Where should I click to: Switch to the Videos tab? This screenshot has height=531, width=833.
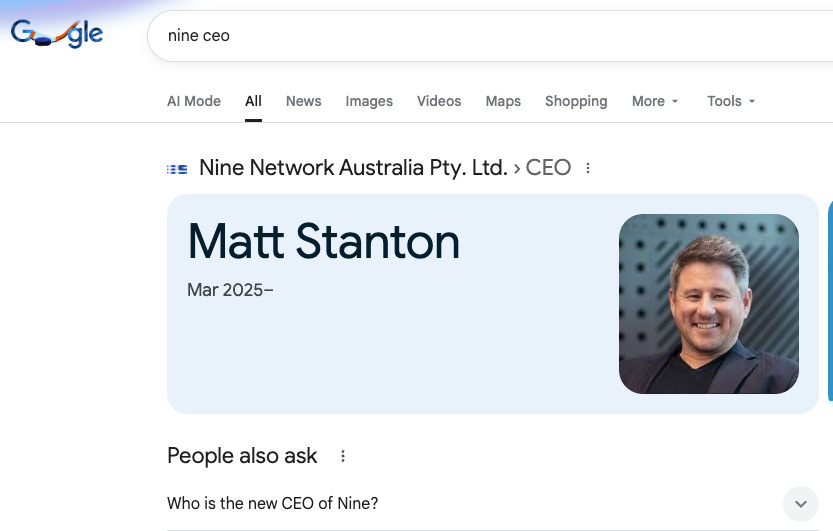coord(439,101)
